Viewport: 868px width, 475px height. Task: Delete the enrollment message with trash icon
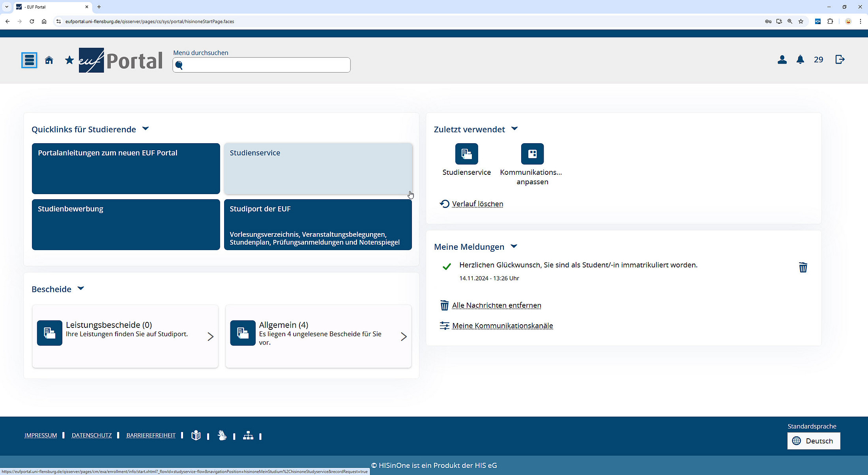[x=803, y=267]
